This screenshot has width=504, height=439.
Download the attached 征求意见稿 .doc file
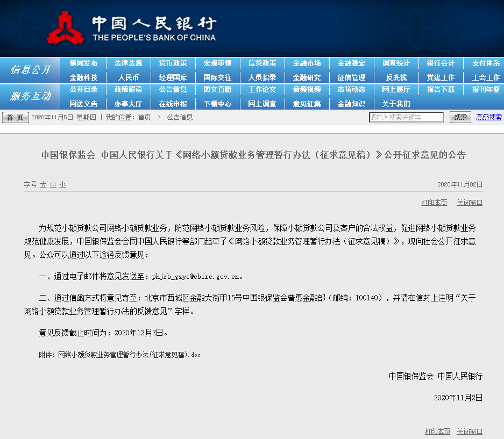(129, 355)
